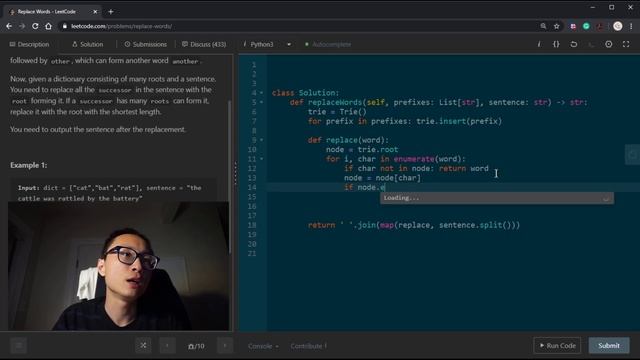Click the purple browser extension icon
Image resolution: width=640 pixels, height=360 pixels.
[573, 26]
